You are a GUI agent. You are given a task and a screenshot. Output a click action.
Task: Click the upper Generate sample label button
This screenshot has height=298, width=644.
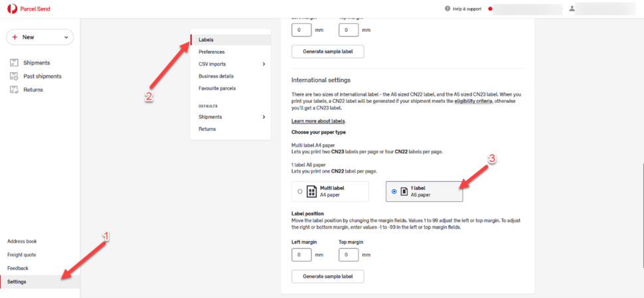(x=328, y=52)
